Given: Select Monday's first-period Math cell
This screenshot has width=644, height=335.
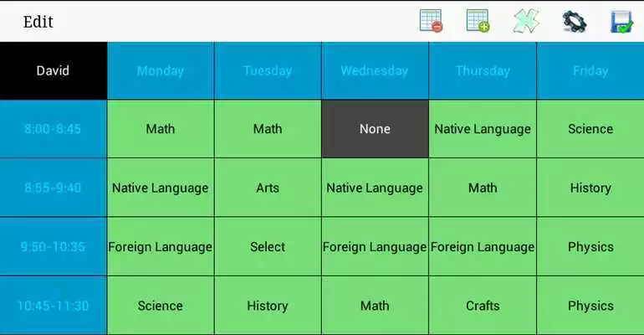Looking at the screenshot, I should [161, 129].
